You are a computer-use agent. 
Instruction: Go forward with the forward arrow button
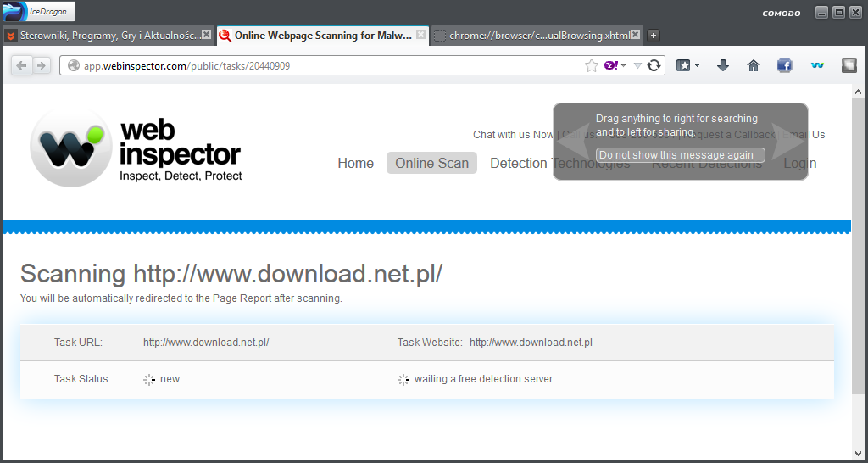click(41, 66)
